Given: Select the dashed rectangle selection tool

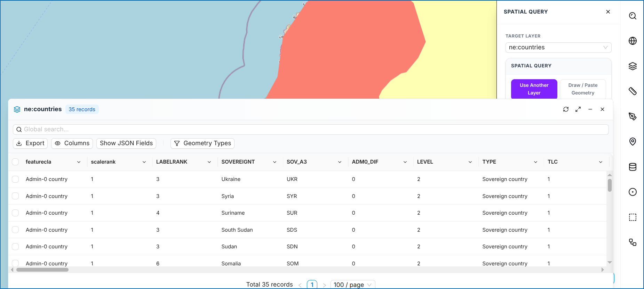Looking at the screenshot, I should tap(633, 217).
